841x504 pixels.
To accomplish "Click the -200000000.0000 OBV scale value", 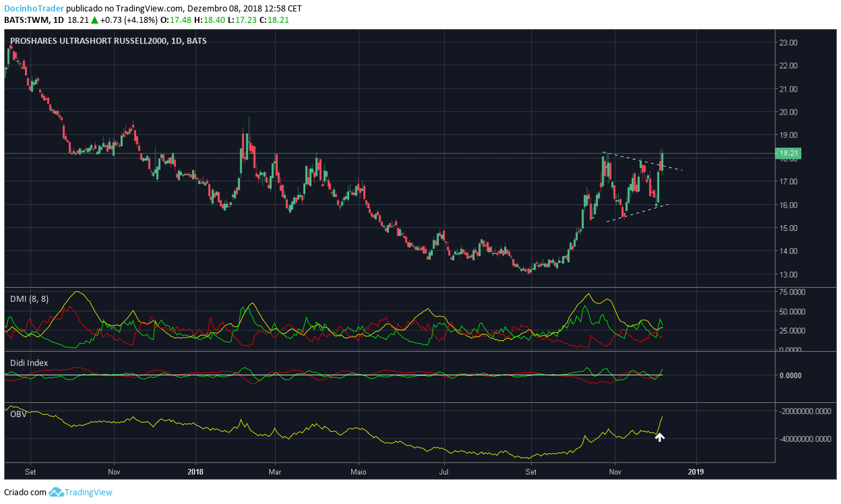I will pyautogui.click(x=805, y=411).
